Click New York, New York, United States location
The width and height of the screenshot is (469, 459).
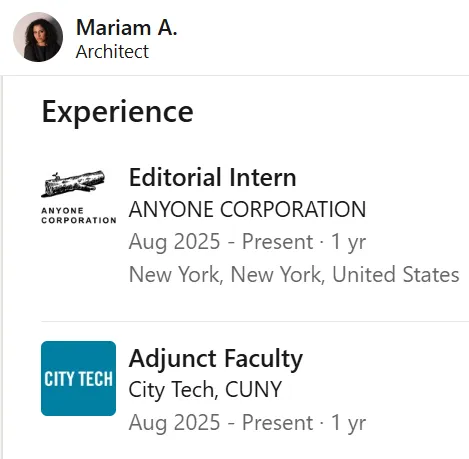pos(294,274)
